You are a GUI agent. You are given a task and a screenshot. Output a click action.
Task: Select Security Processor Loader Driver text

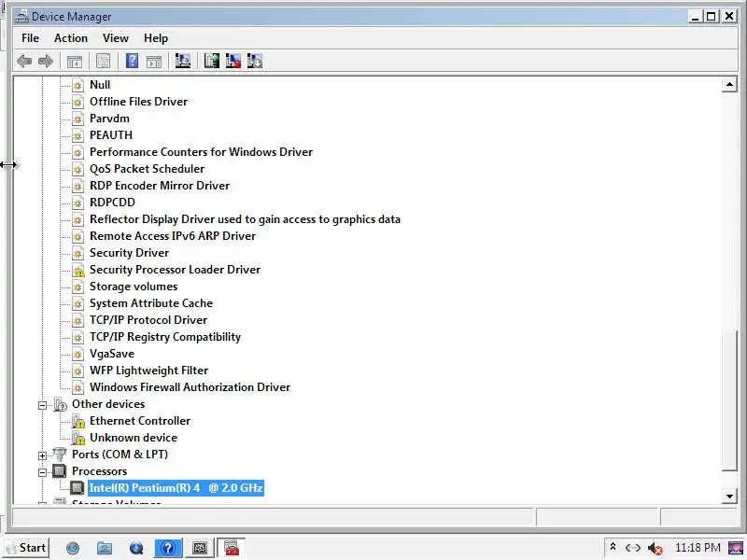click(x=175, y=270)
